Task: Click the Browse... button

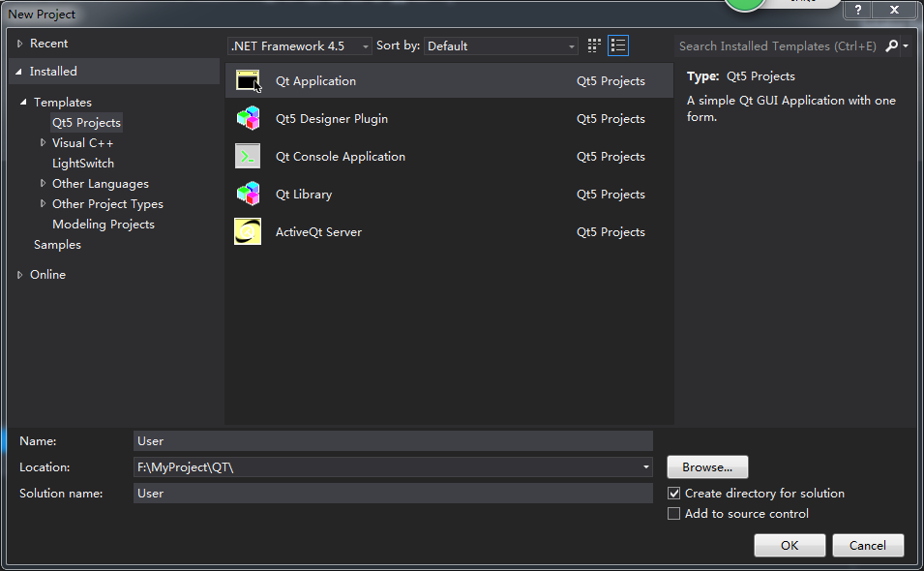Action: tap(707, 466)
